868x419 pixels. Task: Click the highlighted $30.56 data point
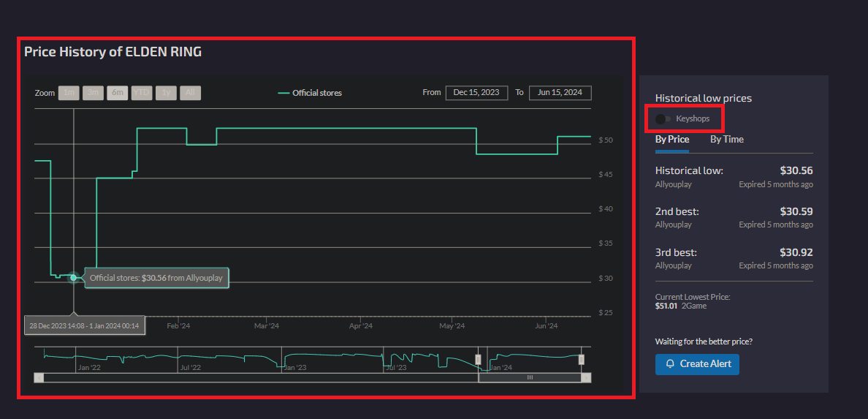[x=73, y=278]
